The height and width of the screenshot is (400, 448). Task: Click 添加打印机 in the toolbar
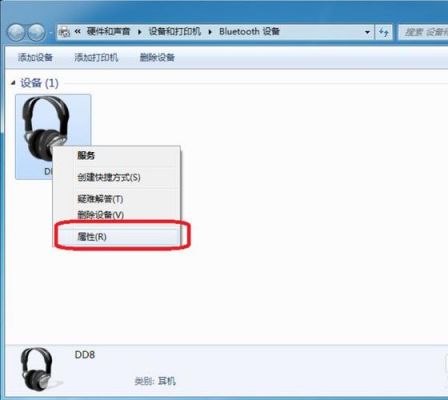click(x=96, y=57)
